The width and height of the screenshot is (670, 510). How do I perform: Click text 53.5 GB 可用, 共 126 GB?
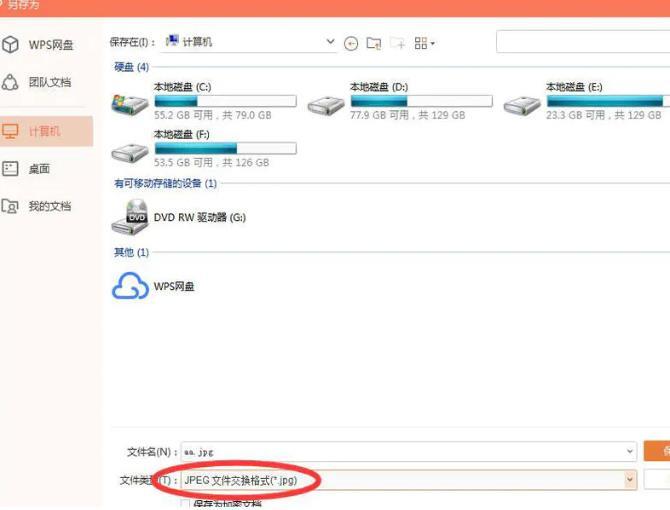coord(212,162)
